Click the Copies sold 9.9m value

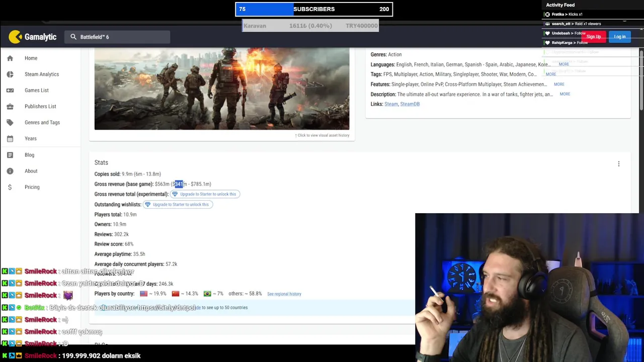pyautogui.click(x=127, y=174)
